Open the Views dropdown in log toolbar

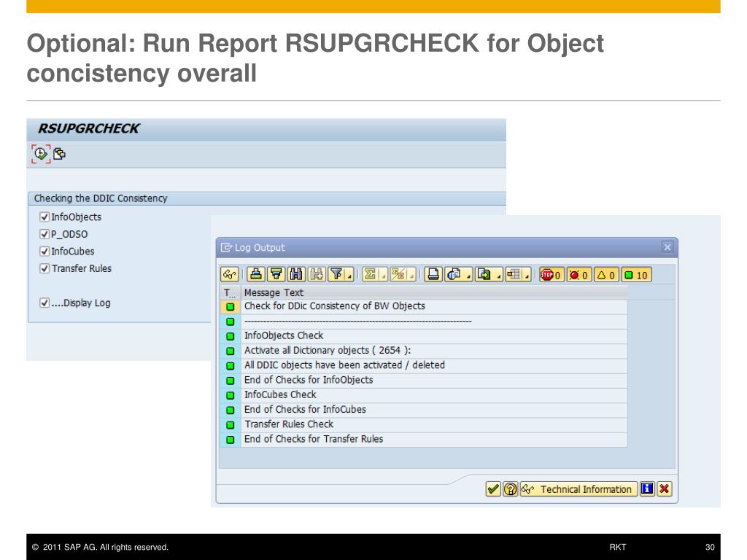(458, 275)
